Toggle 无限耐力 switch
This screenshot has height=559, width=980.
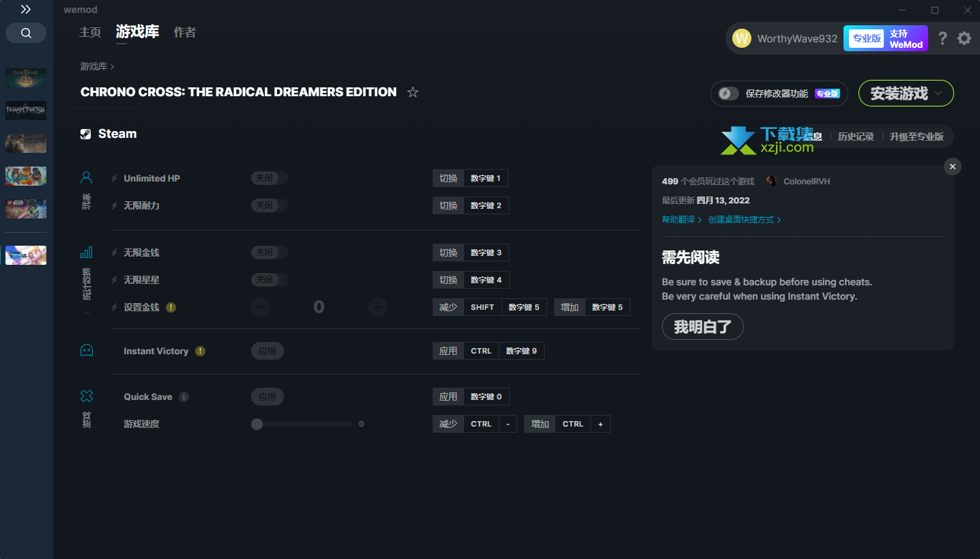(x=270, y=205)
